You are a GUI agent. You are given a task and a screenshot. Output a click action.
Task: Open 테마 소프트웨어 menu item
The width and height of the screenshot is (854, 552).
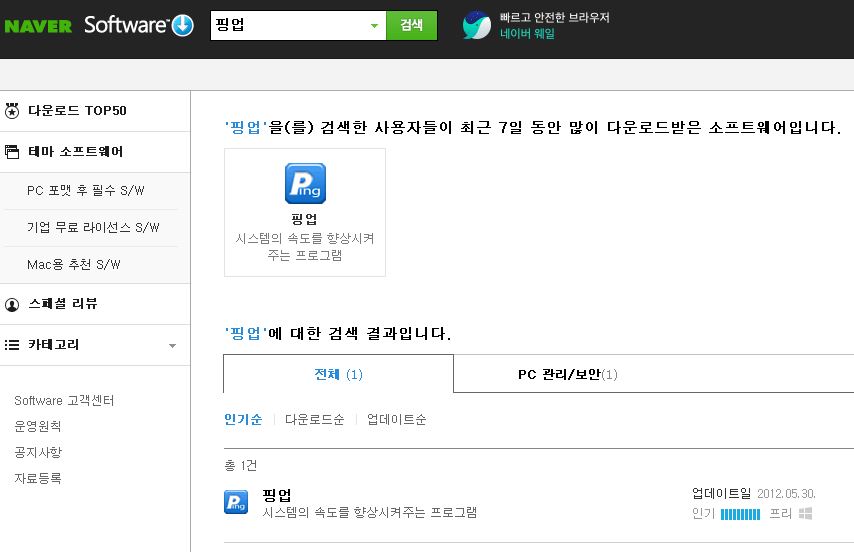[76, 151]
